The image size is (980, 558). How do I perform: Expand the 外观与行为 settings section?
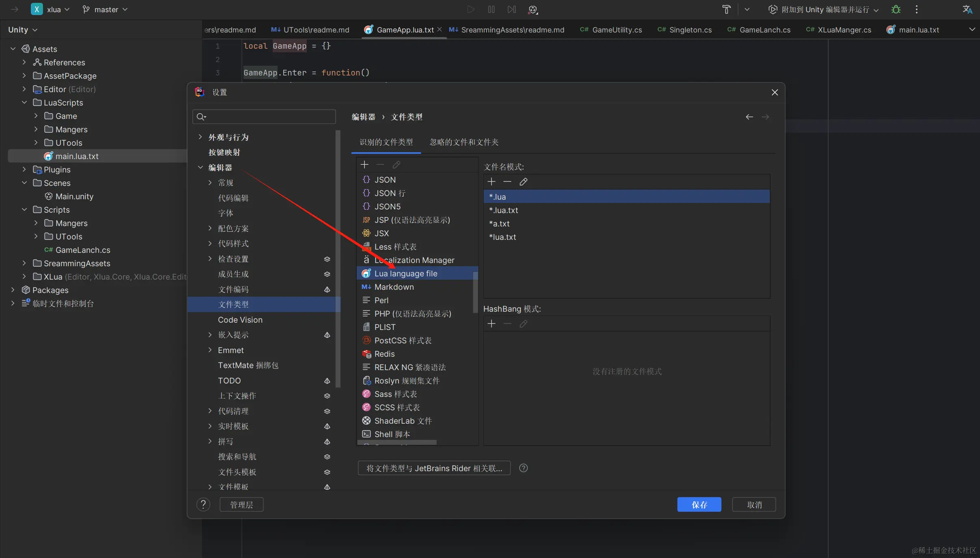point(200,137)
